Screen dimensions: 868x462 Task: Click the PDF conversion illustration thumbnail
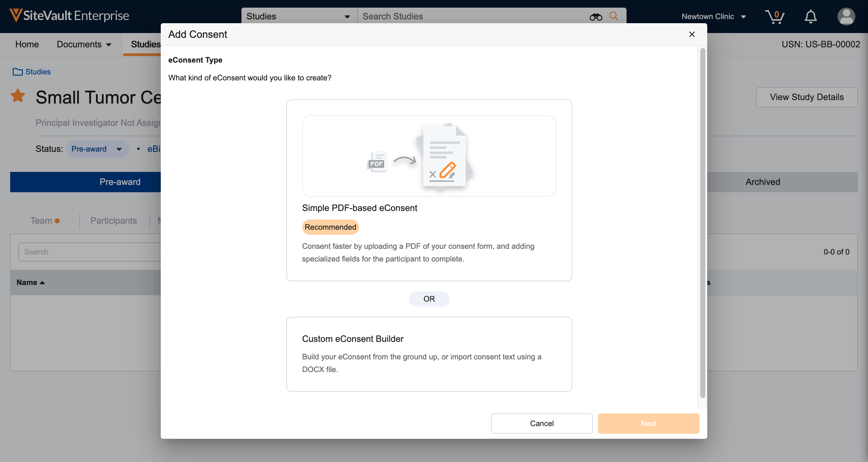point(429,156)
